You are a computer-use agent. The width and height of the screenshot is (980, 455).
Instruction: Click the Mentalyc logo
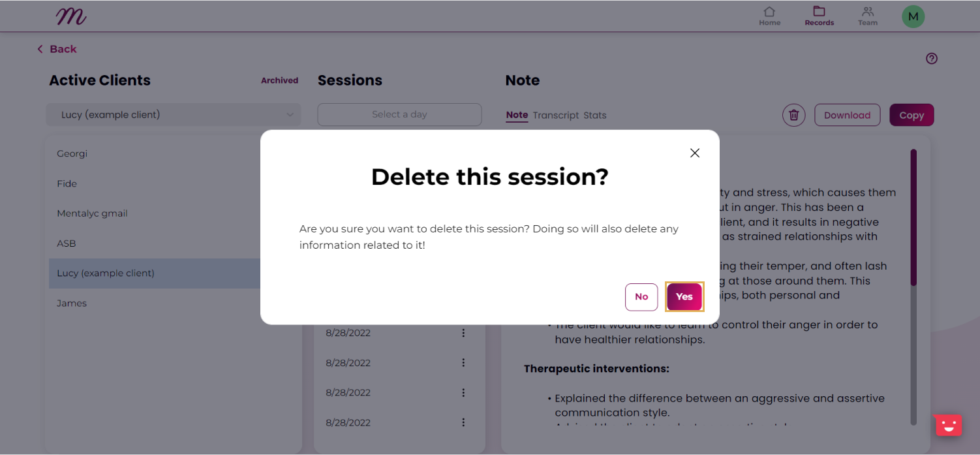pyautogui.click(x=71, y=16)
